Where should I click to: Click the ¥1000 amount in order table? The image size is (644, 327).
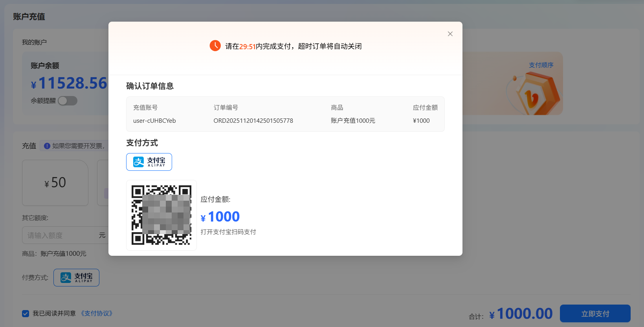421,121
